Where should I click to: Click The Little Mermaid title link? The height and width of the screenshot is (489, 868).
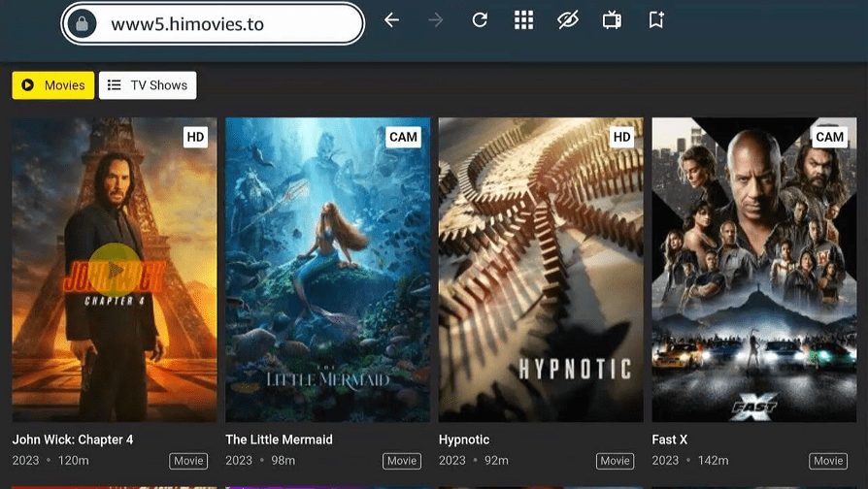coord(279,440)
